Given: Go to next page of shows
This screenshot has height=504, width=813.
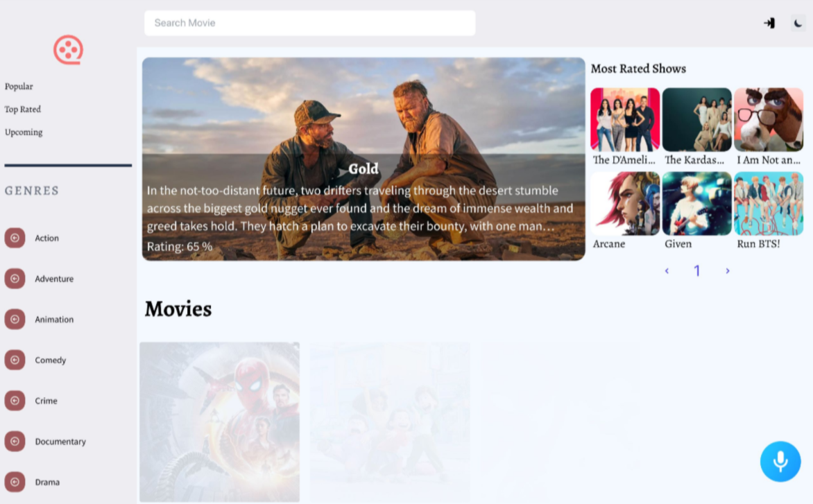Looking at the screenshot, I should pos(728,270).
